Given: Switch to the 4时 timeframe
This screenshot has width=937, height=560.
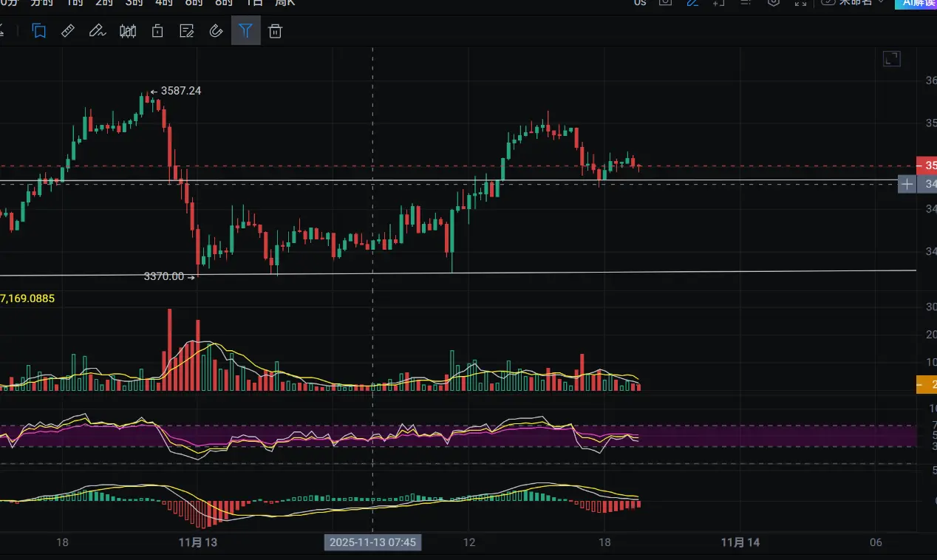Looking at the screenshot, I should (x=164, y=3).
